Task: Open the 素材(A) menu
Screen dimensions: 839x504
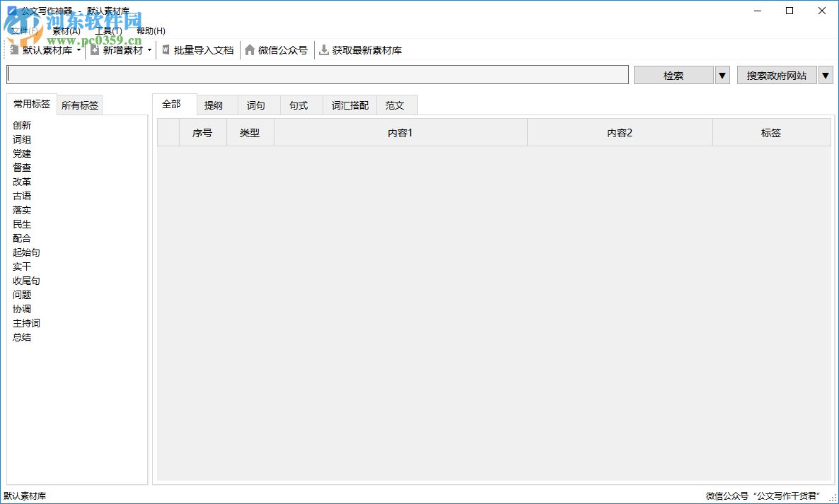Action: pyautogui.click(x=66, y=31)
